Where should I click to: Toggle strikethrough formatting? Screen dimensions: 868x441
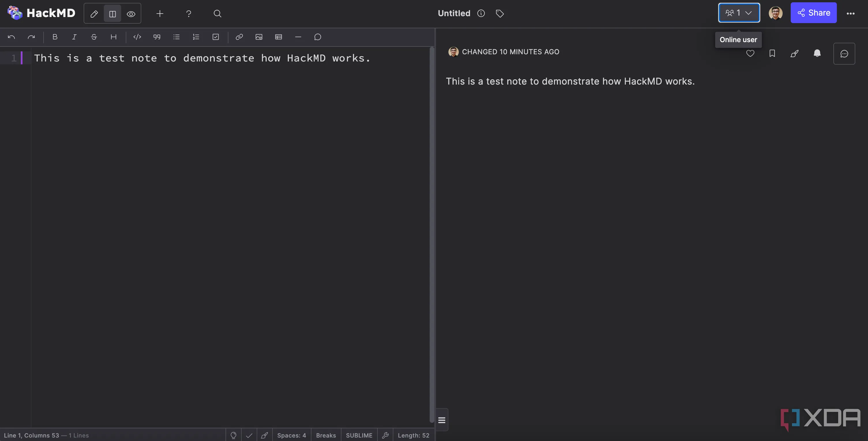(x=94, y=37)
